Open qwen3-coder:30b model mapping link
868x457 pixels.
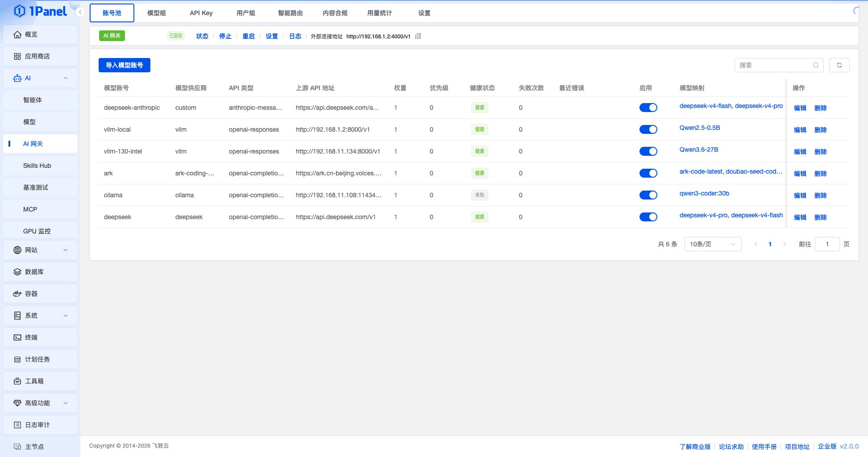704,193
